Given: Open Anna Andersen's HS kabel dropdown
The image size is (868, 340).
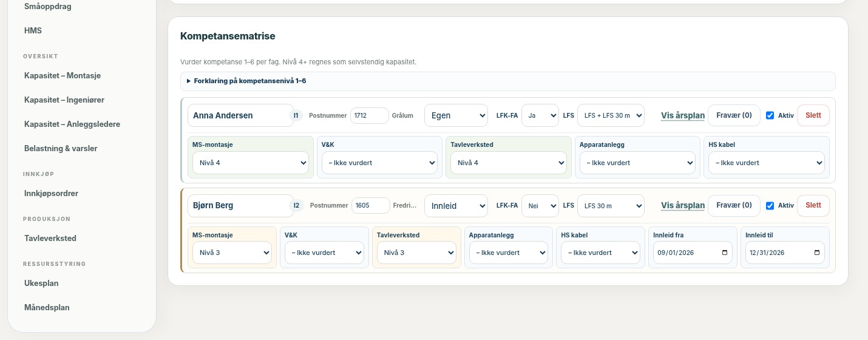Looking at the screenshot, I should [x=767, y=163].
